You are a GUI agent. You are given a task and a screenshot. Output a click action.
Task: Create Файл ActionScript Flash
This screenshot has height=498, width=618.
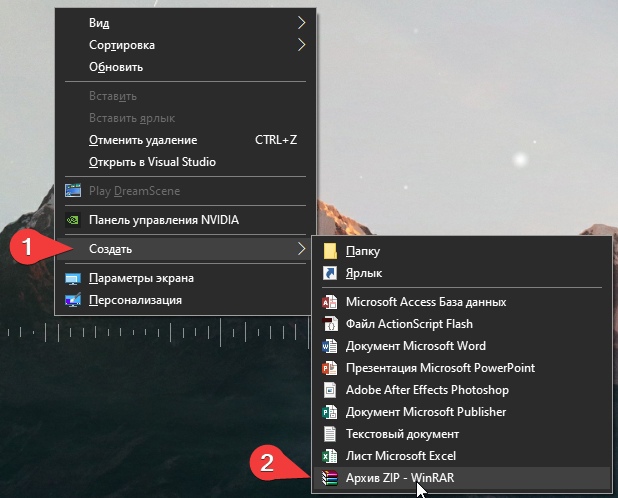click(462, 324)
